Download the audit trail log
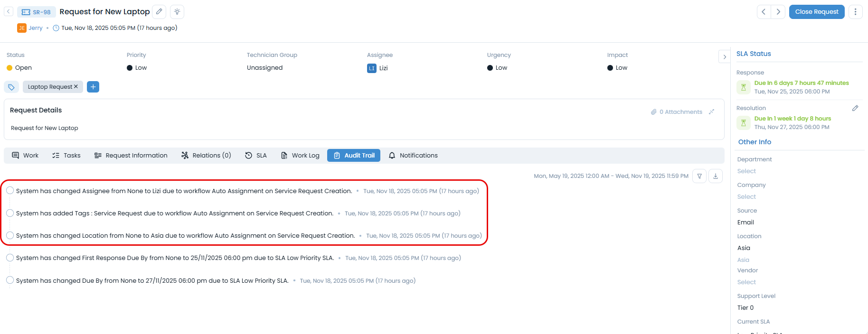 [716, 176]
